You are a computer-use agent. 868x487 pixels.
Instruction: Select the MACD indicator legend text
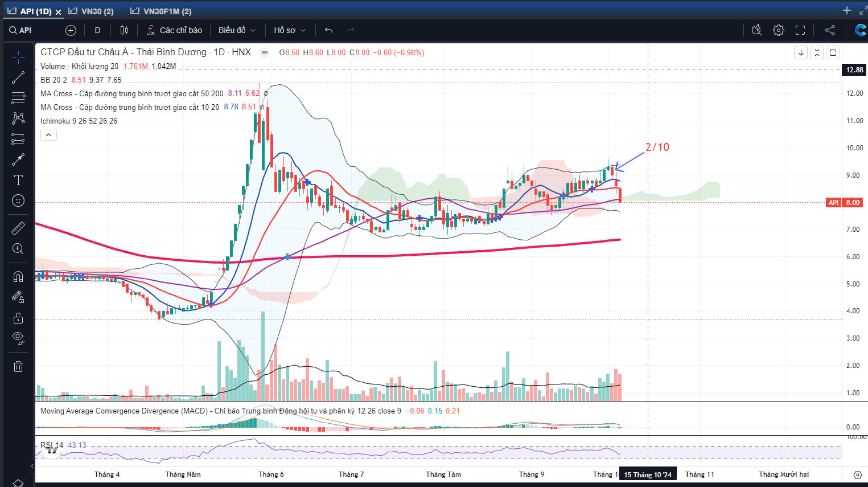[220, 411]
